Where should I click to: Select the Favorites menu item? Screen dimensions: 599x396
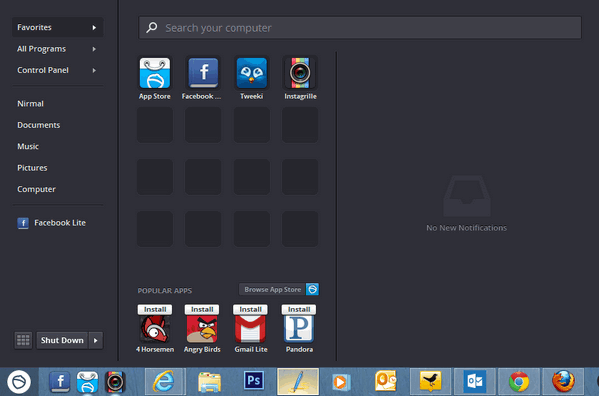(58, 27)
